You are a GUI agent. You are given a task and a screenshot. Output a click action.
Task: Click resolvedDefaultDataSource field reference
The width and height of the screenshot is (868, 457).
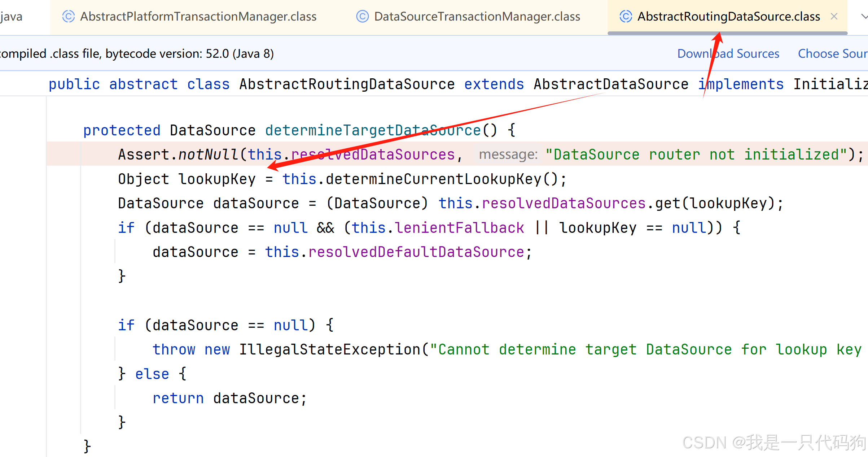(x=416, y=252)
